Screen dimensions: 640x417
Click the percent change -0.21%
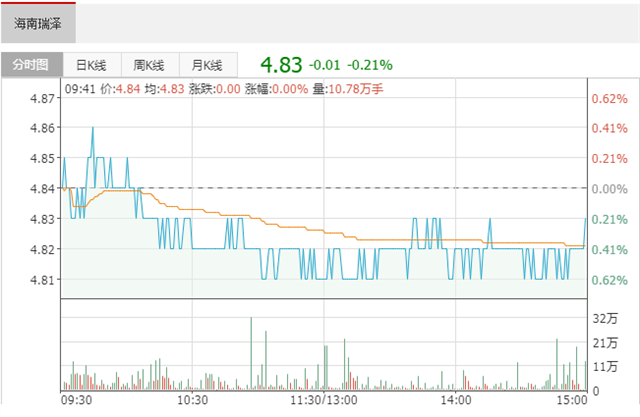pos(370,65)
